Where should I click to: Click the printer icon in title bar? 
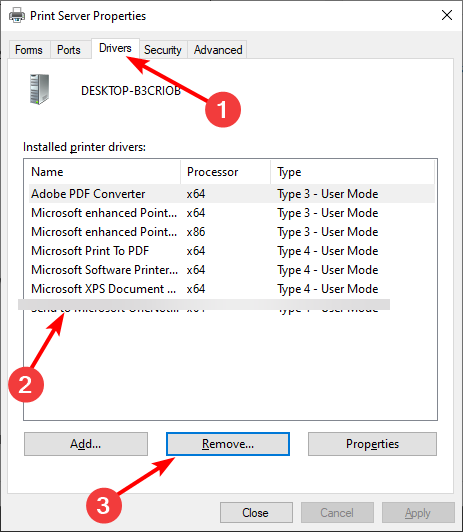click(x=17, y=16)
